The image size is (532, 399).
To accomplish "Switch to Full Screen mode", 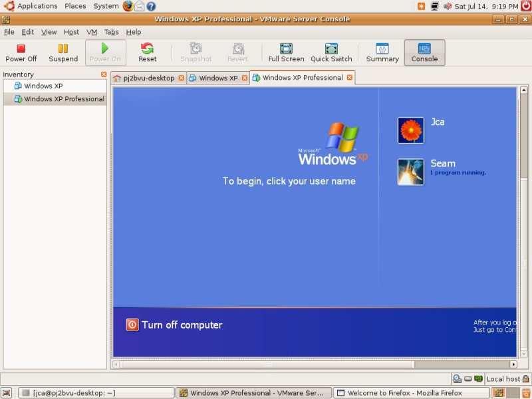I will pos(286,53).
